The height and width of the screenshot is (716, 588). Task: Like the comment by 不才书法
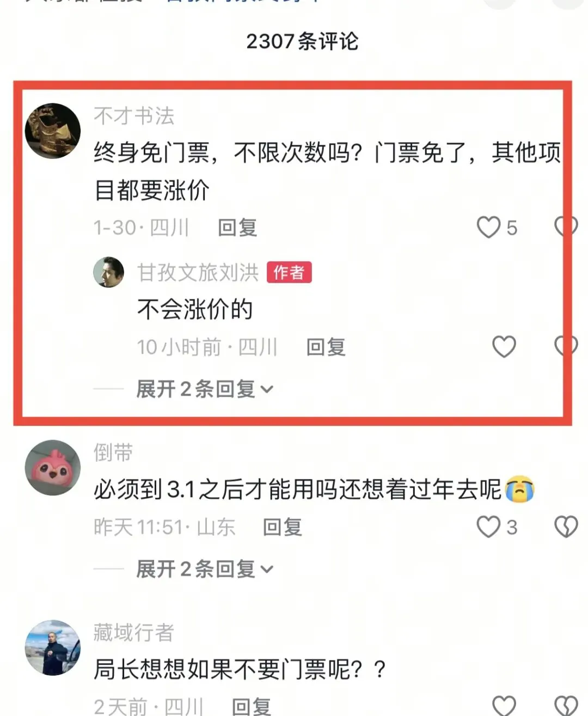tap(488, 227)
